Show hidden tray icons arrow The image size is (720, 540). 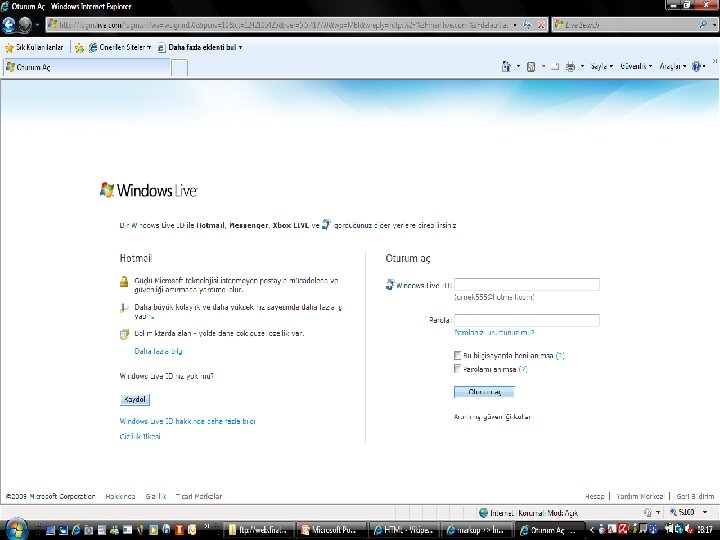[591, 530]
